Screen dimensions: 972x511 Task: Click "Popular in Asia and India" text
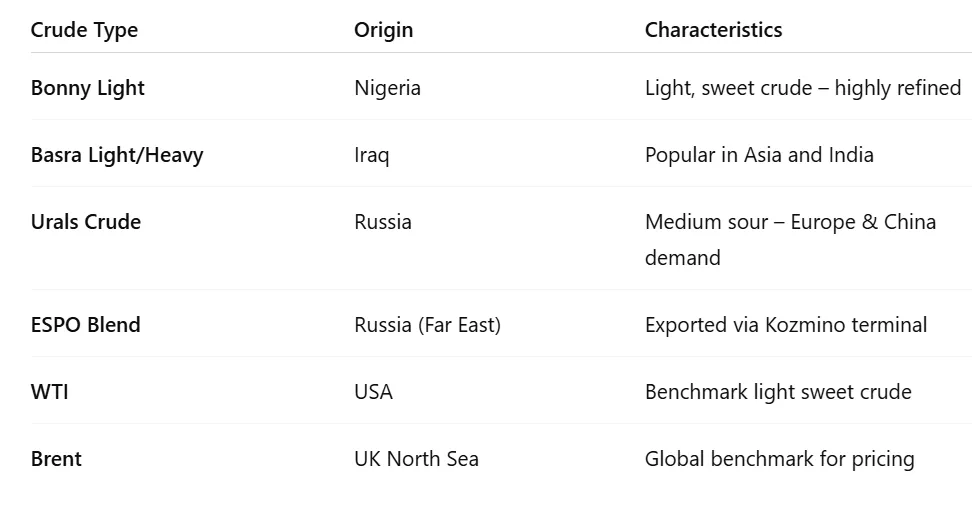click(759, 155)
